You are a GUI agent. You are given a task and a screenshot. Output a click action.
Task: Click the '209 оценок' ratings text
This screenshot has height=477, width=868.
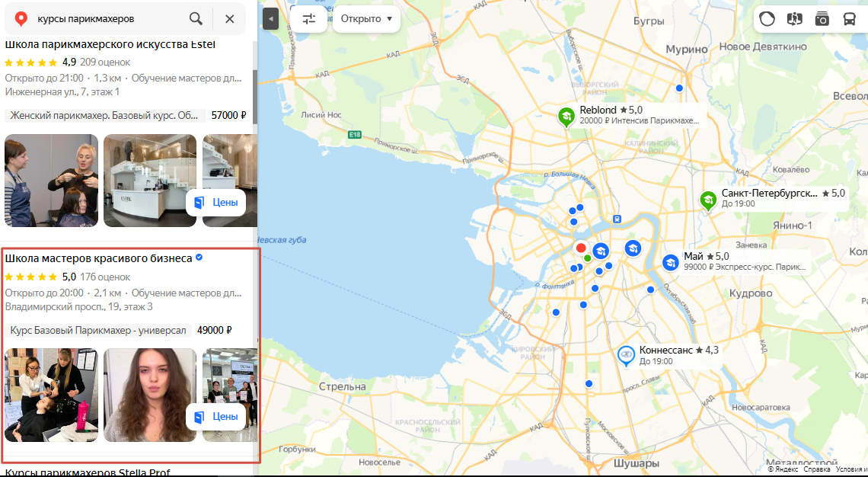coord(105,62)
